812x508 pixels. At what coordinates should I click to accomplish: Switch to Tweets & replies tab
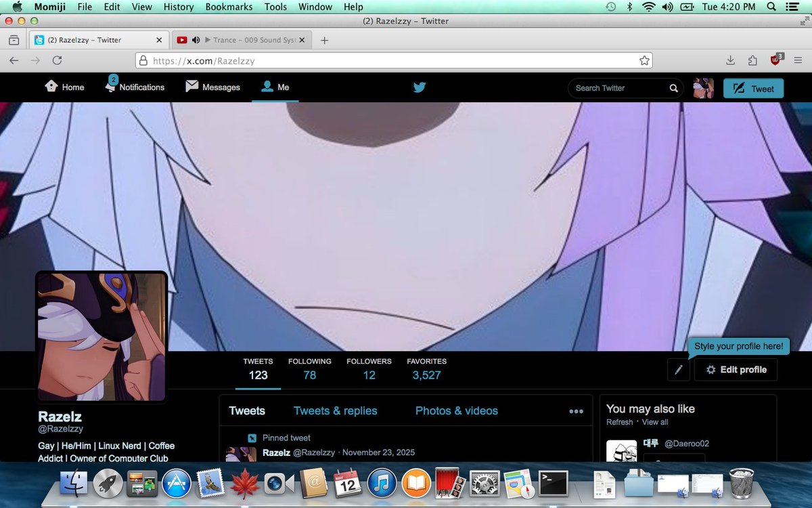336,410
